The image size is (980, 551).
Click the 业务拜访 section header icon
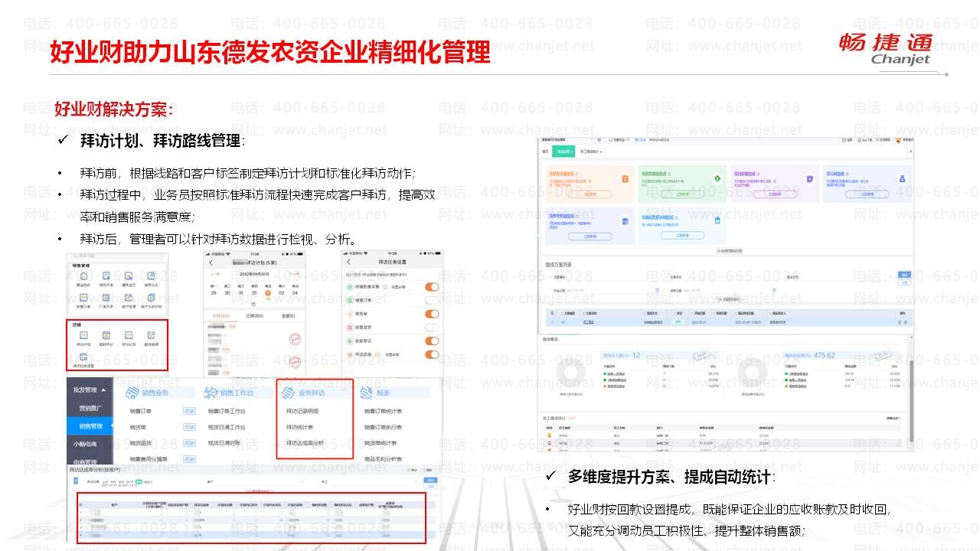click(x=289, y=393)
